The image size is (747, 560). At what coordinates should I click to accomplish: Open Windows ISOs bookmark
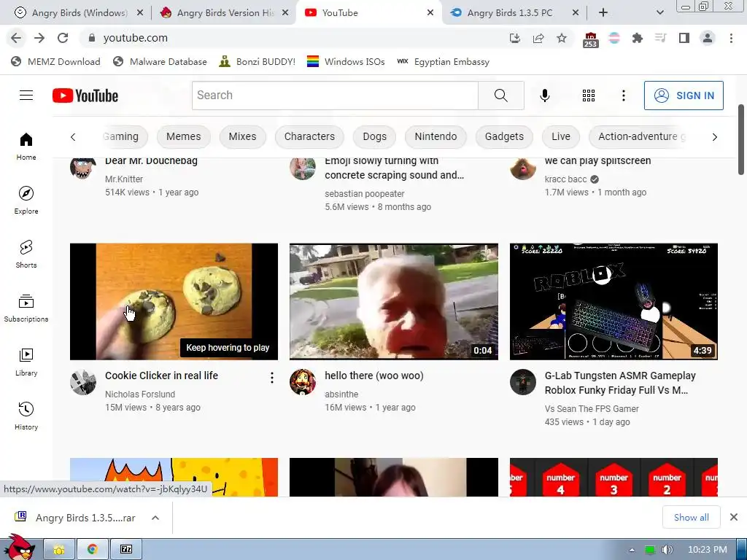pyautogui.click(x=346, y=61)
